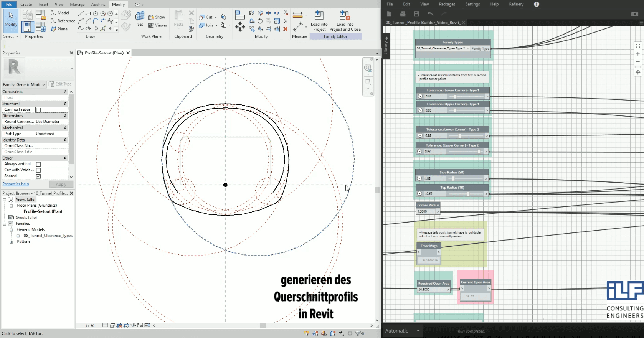Click the Dynamo Undo arrow
This screenshot has height=338, width=644.
430,14
